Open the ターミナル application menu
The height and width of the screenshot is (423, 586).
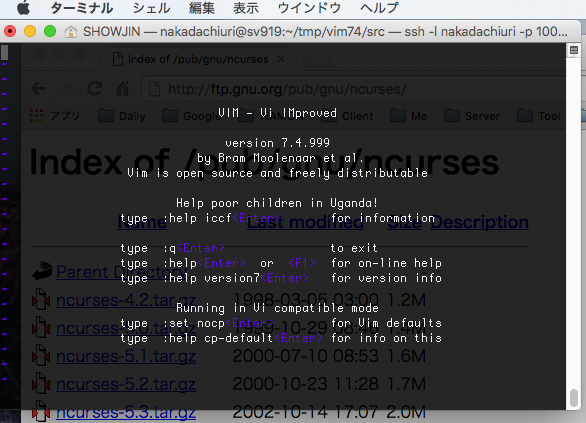[81, 8]
